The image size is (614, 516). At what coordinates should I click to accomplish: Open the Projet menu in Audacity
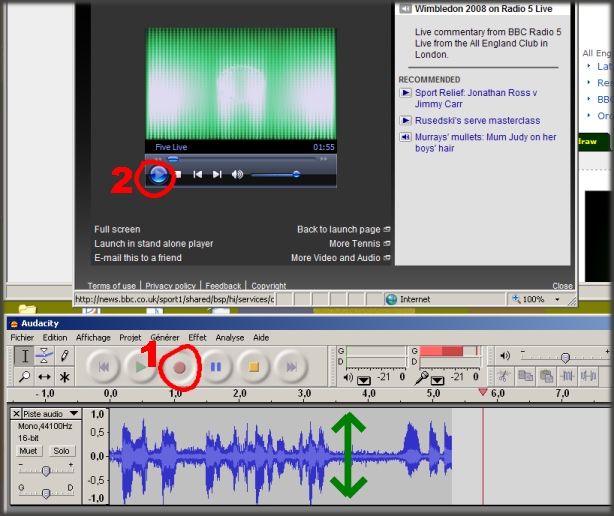(x=130, y=337)
